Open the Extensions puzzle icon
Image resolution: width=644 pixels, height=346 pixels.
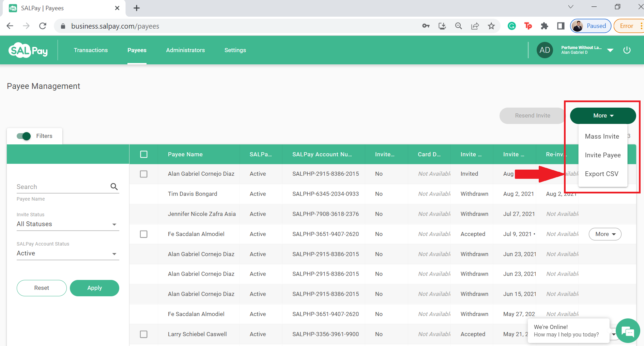(x=544, y=26)
